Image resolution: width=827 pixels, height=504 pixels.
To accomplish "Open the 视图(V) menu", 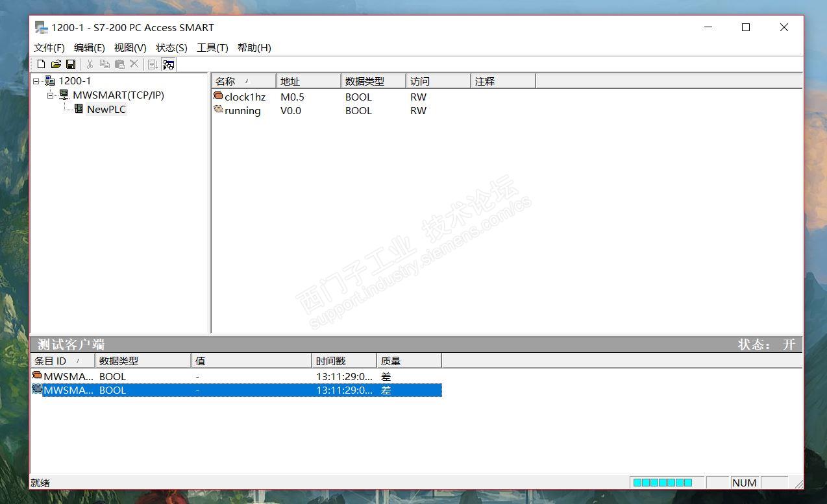I will pyautogui.click(x=130, y=48).
